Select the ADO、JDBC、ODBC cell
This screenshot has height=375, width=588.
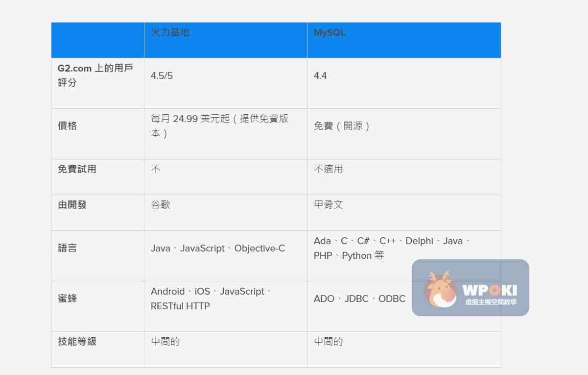pos(360,299)
